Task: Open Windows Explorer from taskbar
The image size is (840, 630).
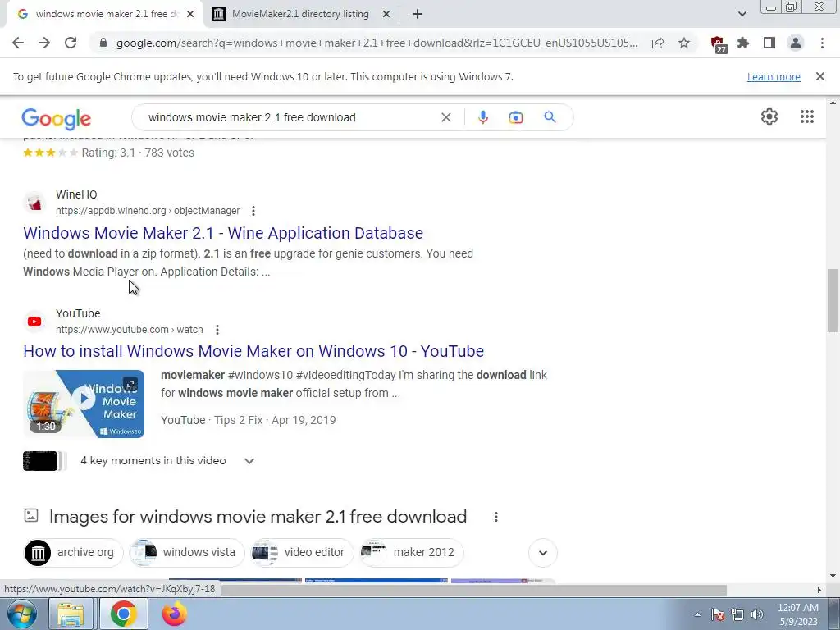Action: click(x=71, y=614)
